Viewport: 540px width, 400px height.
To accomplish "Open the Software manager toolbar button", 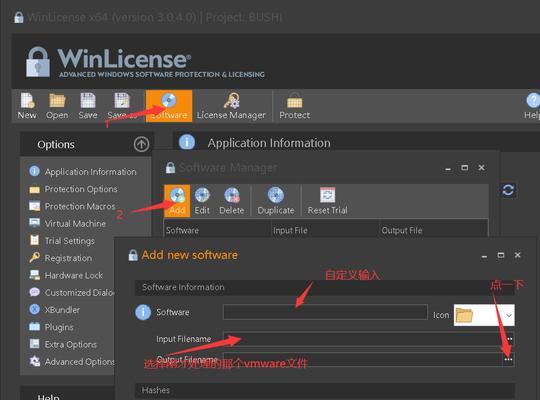I will click(169, 106).
